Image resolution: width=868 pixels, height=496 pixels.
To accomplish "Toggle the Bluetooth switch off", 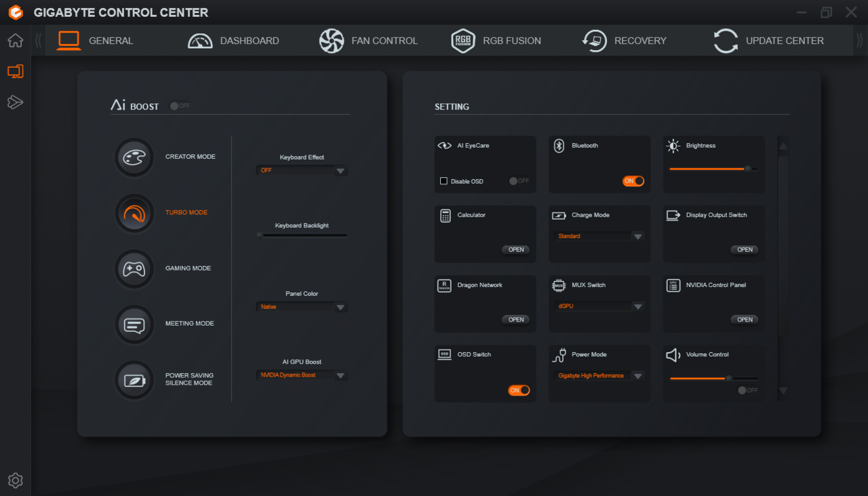I will (x=633, y=181).
